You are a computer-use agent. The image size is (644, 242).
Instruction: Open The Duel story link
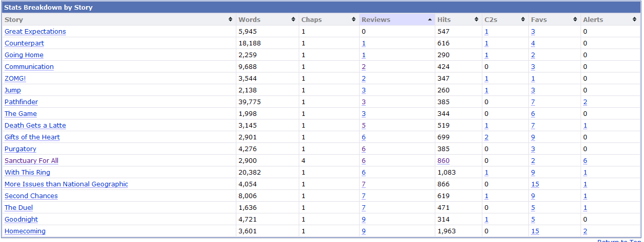pos(19,208)
